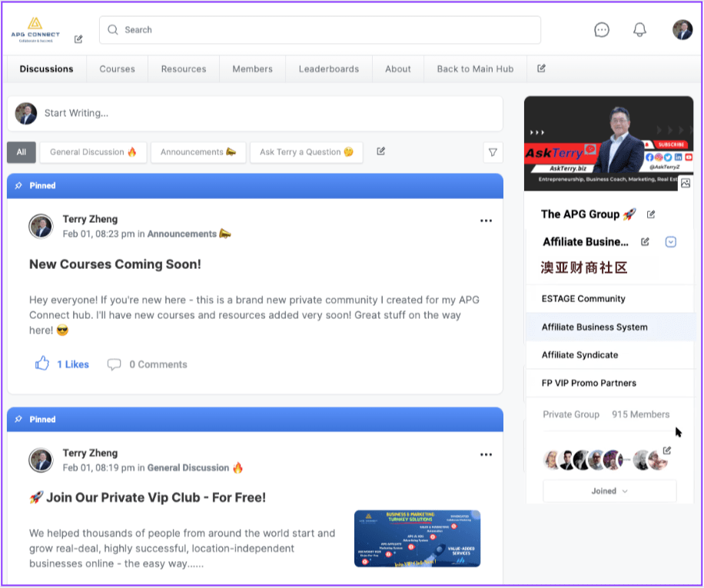The image size is (704, 588).
Task: Open notifications bell icon
Action: click(639, 30)
